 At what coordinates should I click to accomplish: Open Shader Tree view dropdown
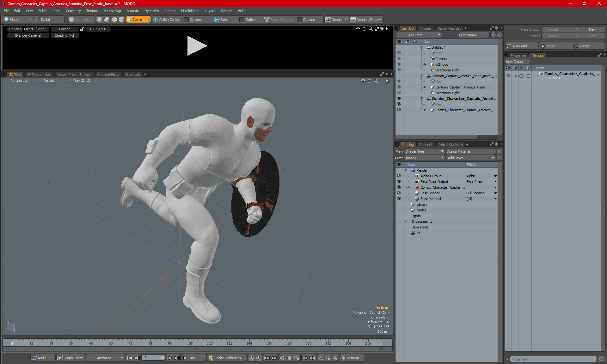425,151
